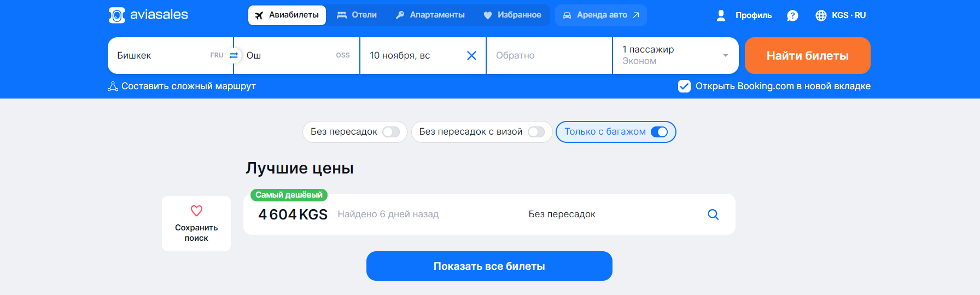
Task: Click the heart icon to save search
Action: coord(196,211)
